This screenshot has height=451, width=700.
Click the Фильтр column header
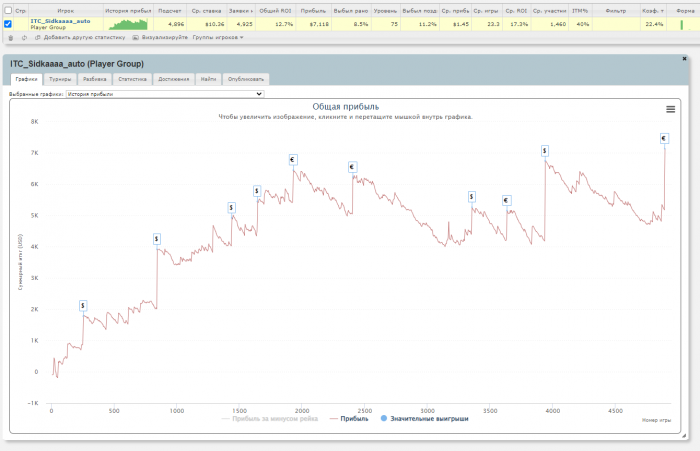coord(616,11)
